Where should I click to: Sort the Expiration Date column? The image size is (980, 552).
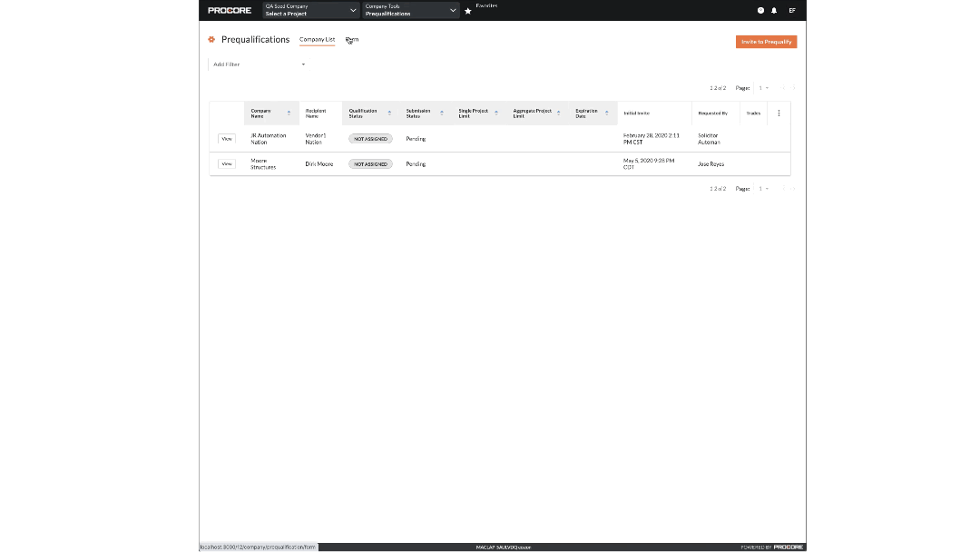point(606,113)
